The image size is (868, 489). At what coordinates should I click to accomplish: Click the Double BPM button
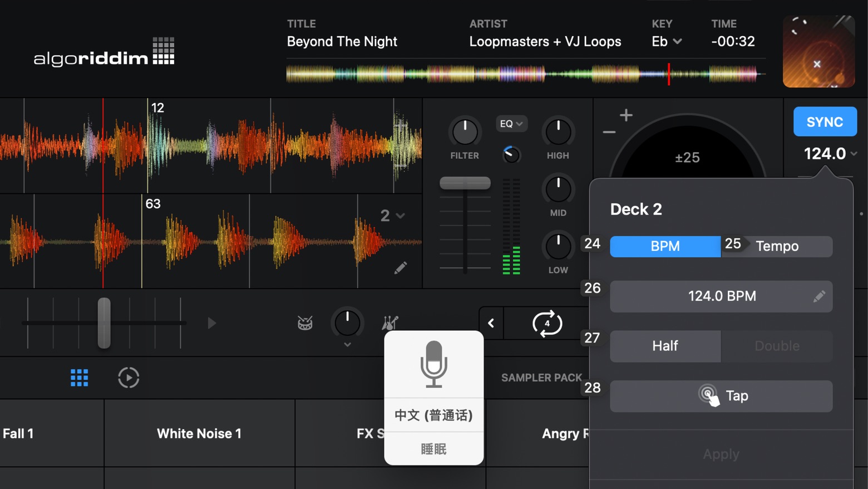click(x=777, y=346)
